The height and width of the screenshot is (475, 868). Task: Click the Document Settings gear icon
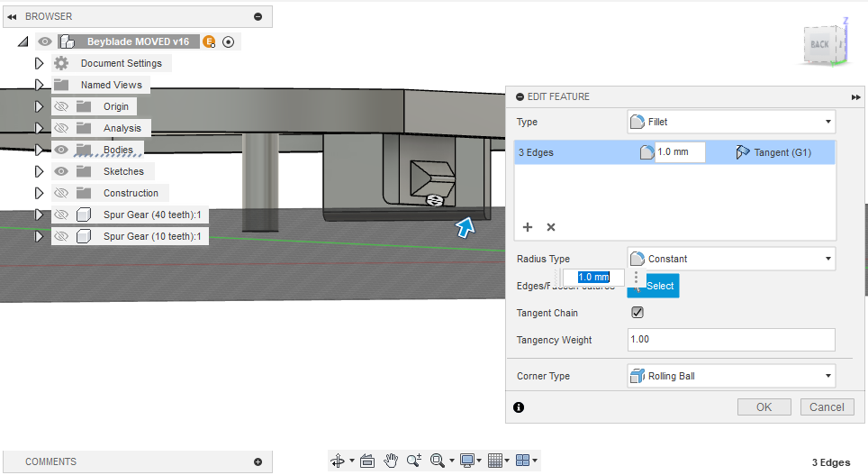point(61,63)
